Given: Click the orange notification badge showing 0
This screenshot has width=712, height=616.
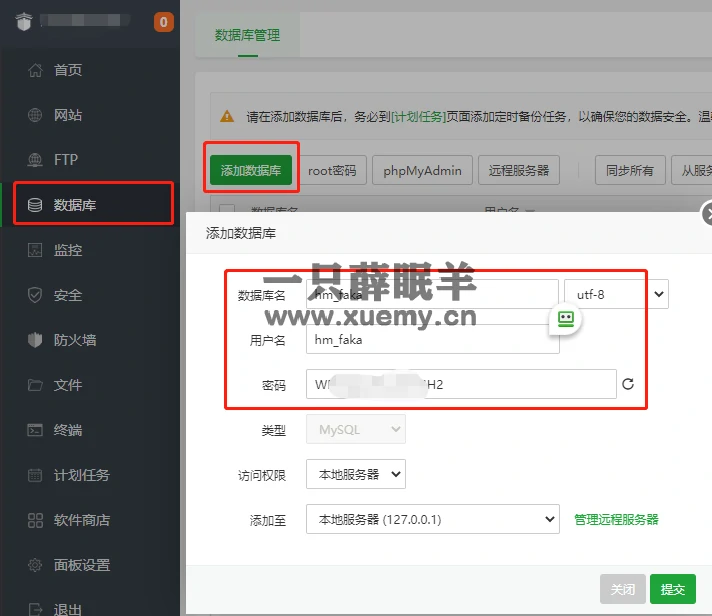Looking at the screenshot, I should pyautogui.click(x=163, y=22).
